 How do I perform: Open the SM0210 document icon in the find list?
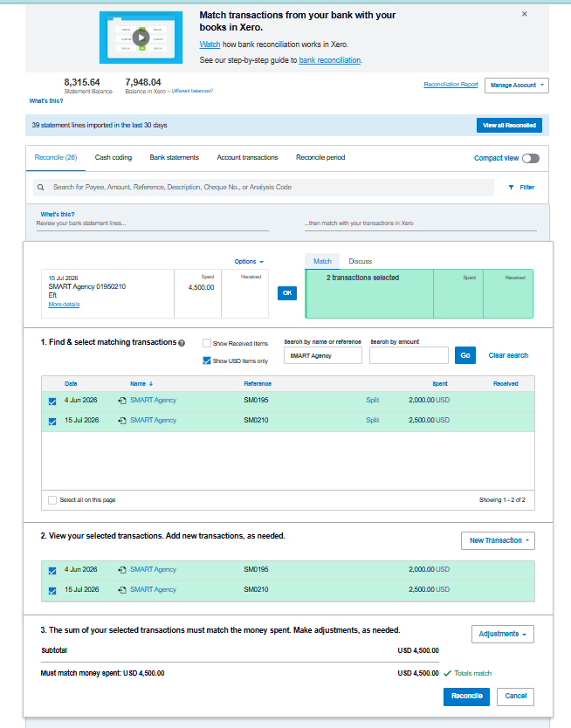click(122, 421)
